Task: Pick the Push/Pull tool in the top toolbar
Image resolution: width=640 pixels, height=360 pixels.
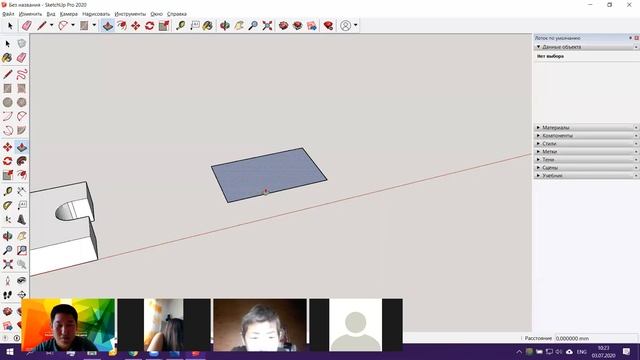Action: [x=108, y=26]
